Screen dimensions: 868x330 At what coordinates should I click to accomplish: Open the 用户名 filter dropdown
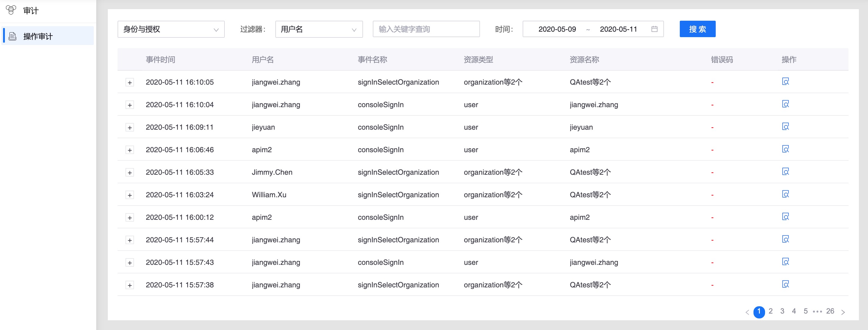319,29
